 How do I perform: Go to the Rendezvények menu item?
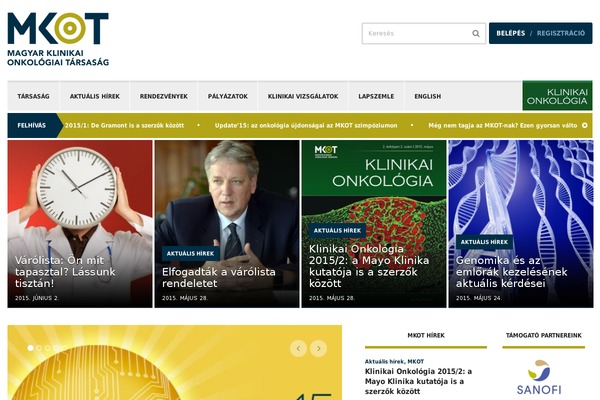click(163, 96)
